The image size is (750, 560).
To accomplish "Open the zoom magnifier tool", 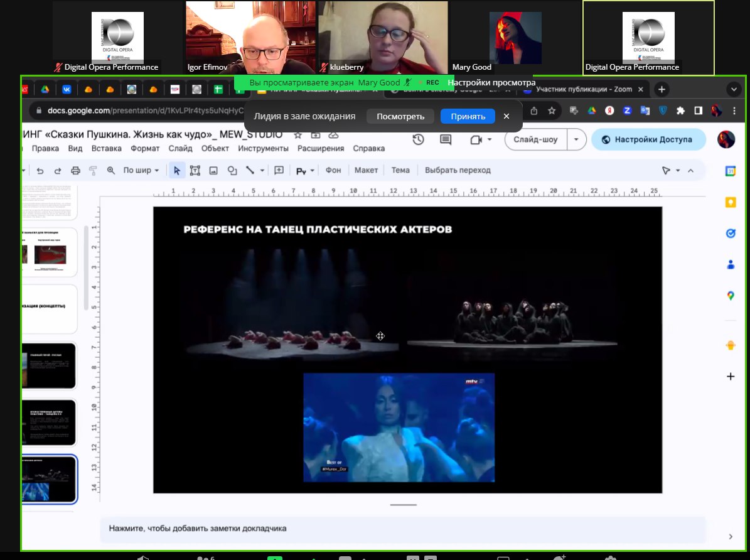I will [x=111, y=170].
